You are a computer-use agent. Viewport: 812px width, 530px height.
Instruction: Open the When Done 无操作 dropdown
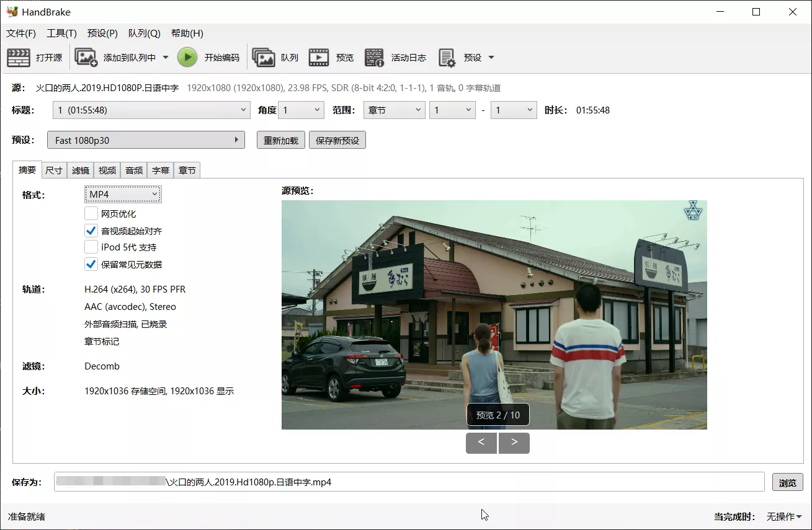pos(784,516)
